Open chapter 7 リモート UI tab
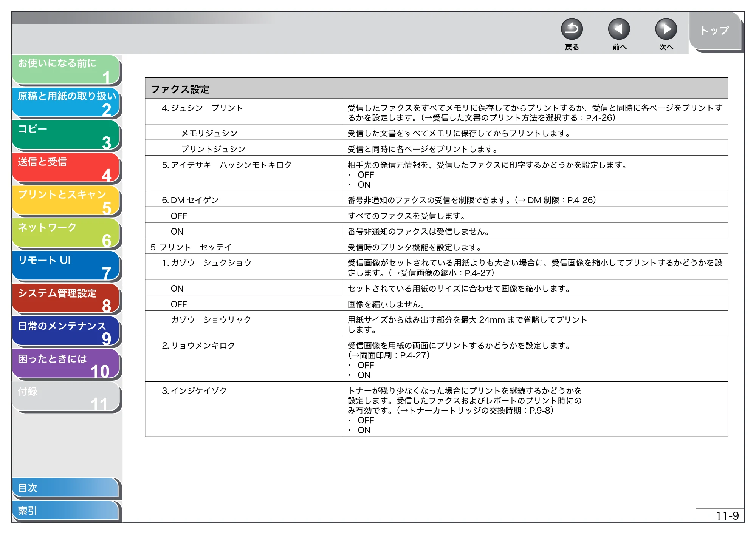Screen dimensions: 756x534 [x=66, y=266]
